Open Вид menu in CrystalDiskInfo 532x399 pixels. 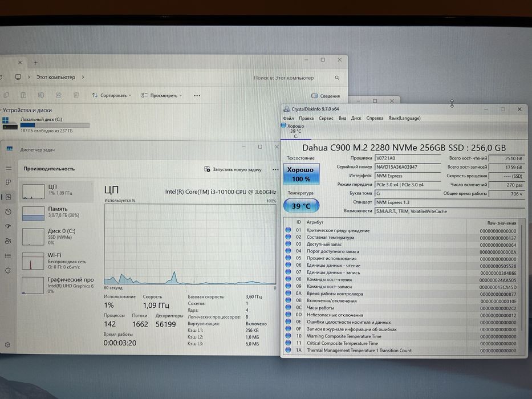342,119
